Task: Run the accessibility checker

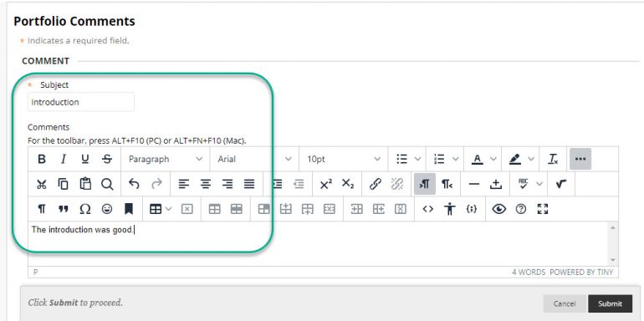Action: pyautogui.click(x=450, y=209)
